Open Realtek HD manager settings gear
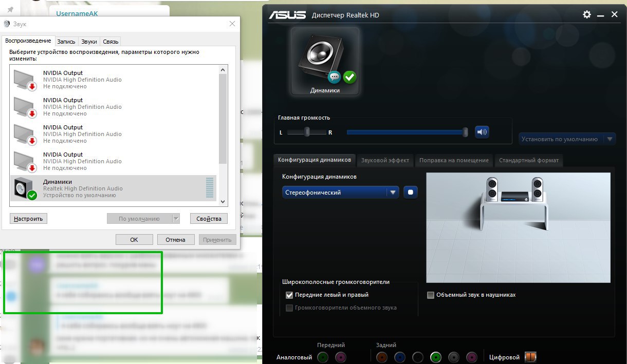 pos(587,14)
